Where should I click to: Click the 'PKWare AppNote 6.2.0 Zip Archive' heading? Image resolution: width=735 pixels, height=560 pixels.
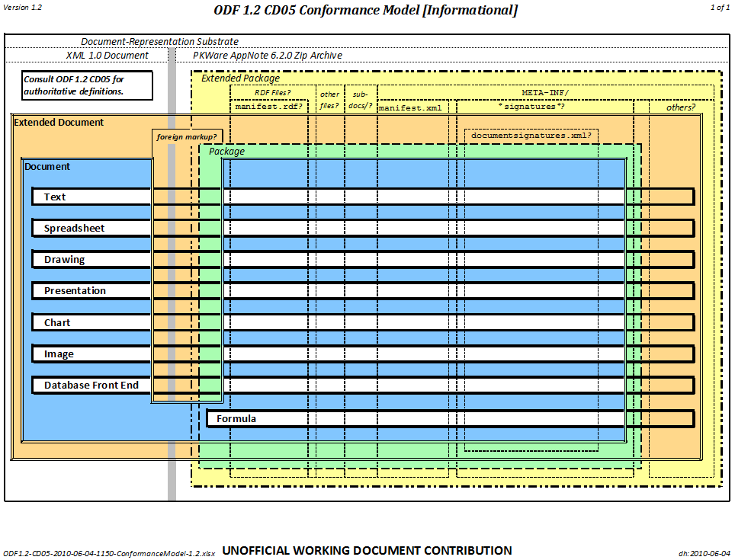pyautogui.click(x=267, y=55)
